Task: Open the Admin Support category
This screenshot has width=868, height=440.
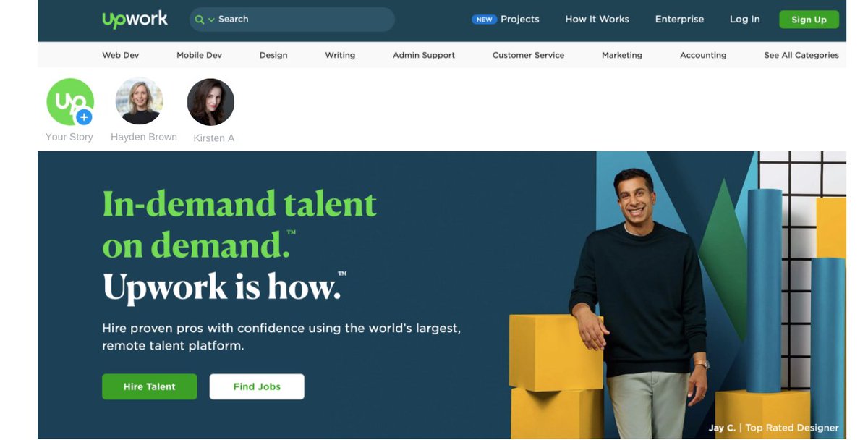Action: (x=424, y=55)
